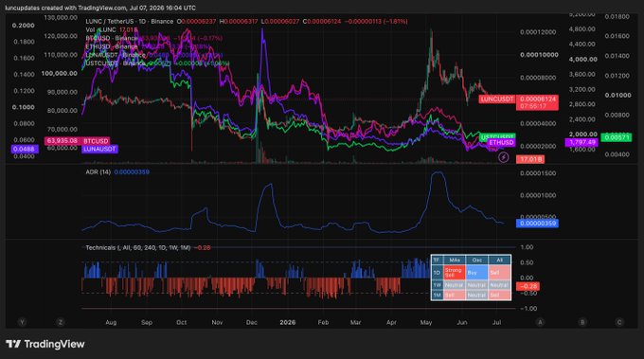Screen dimensions: 644x359
Task: Select the Y scale marker
Action: coord(22,322)
